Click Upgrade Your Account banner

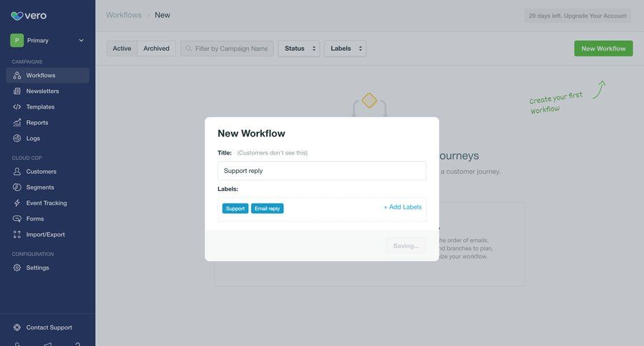click(577, 16)
